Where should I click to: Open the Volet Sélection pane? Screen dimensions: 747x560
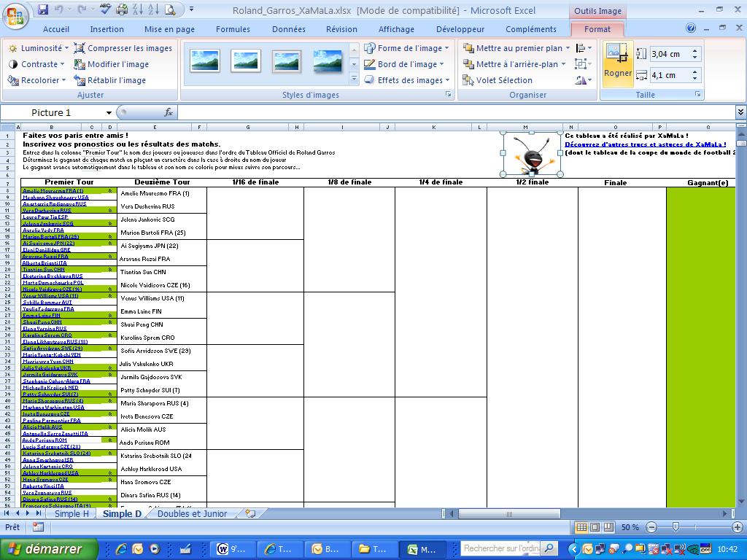tap(497, 80)
